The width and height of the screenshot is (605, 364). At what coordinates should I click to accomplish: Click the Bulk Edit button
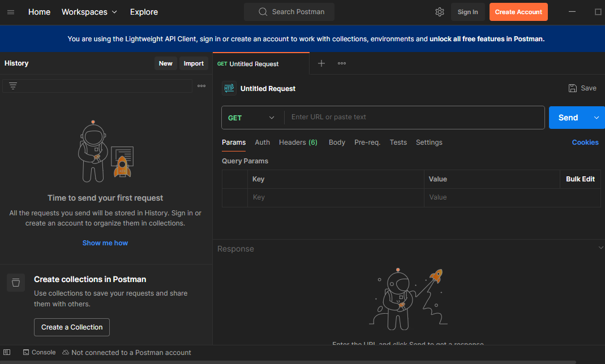(580, 179)
